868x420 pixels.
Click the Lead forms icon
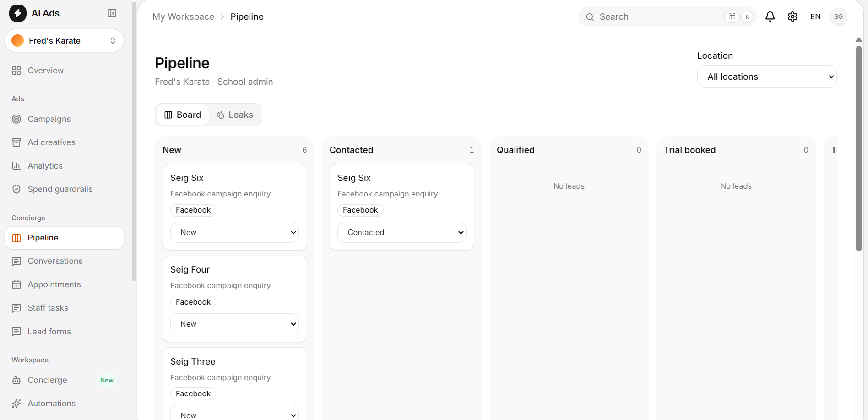16,332
